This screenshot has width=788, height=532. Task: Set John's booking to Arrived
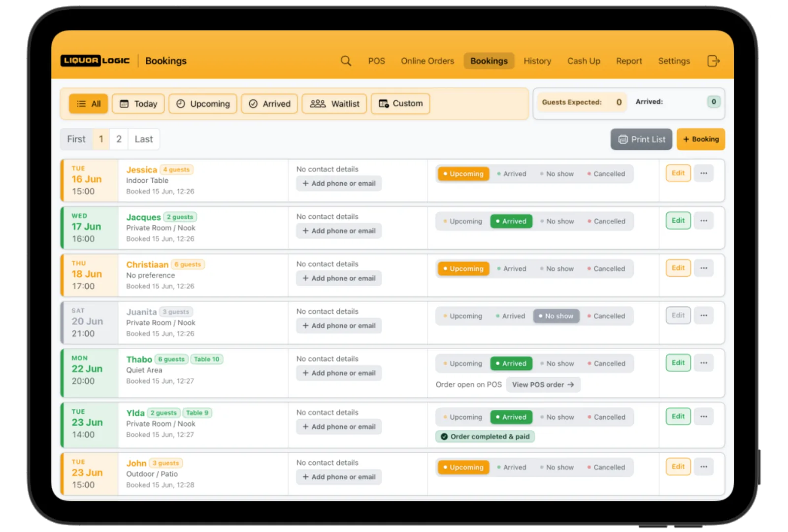(x=512, y=467)
